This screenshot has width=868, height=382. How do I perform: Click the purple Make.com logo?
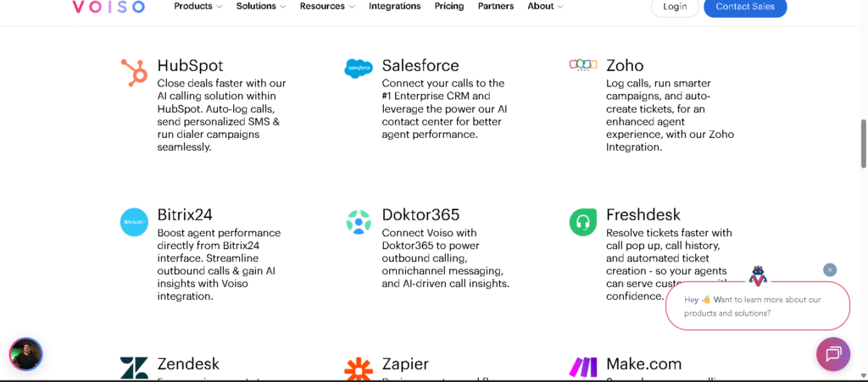click(583, 368)
